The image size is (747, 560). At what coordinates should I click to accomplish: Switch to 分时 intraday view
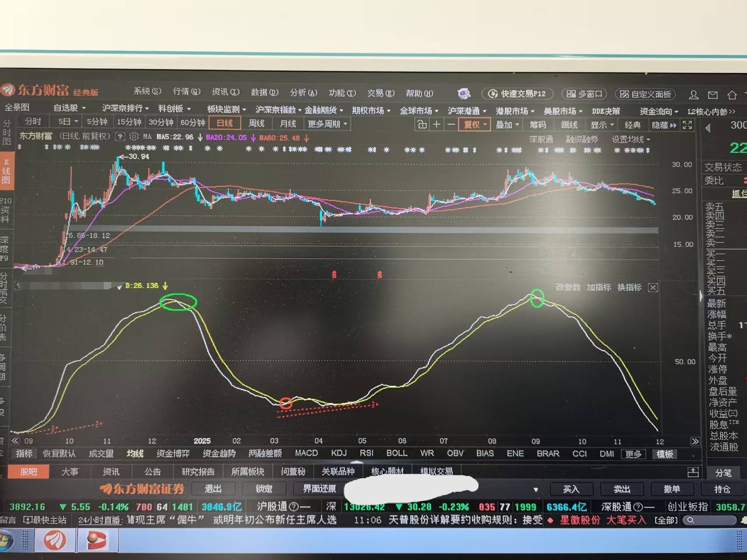[33, 121]
